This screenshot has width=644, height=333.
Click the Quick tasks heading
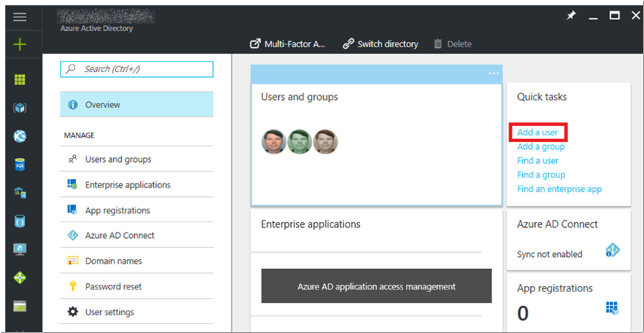pos(542,97)
